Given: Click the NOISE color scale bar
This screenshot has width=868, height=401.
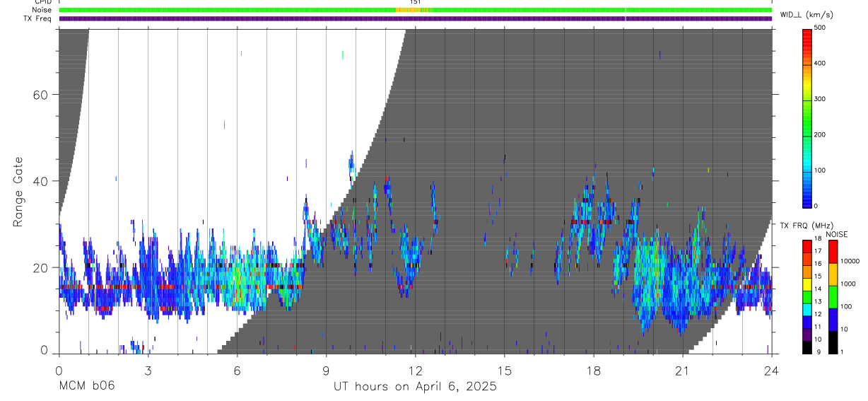Looking at the screenshot, I should pos(833,296).
